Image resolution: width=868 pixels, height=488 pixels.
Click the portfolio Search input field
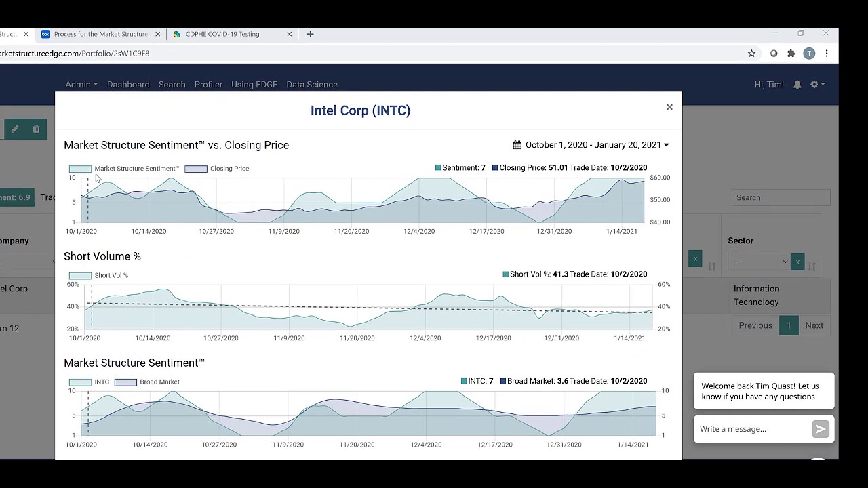[x=781, y=197]
